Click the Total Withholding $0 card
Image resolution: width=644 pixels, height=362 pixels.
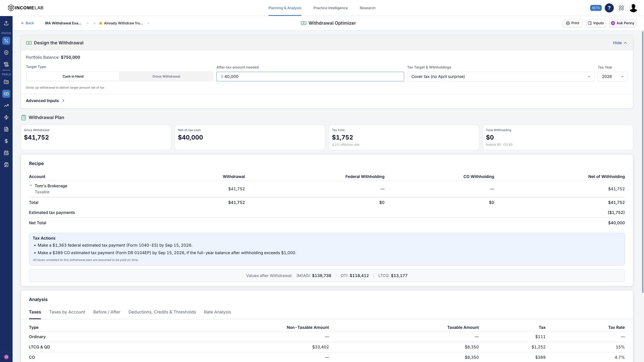pos(558,138)
